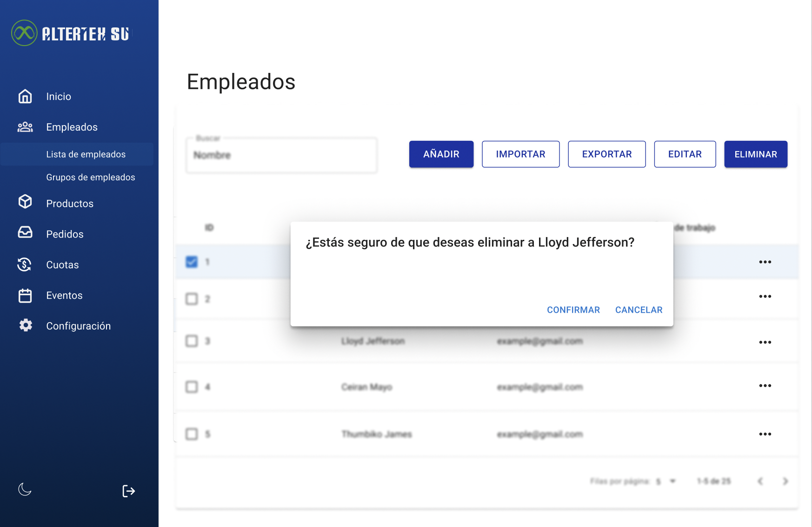Click the 1-5 de 25 pagination text
Viewport: 812px width, 527px height.
pyautogui.click(x=713, y=481)
